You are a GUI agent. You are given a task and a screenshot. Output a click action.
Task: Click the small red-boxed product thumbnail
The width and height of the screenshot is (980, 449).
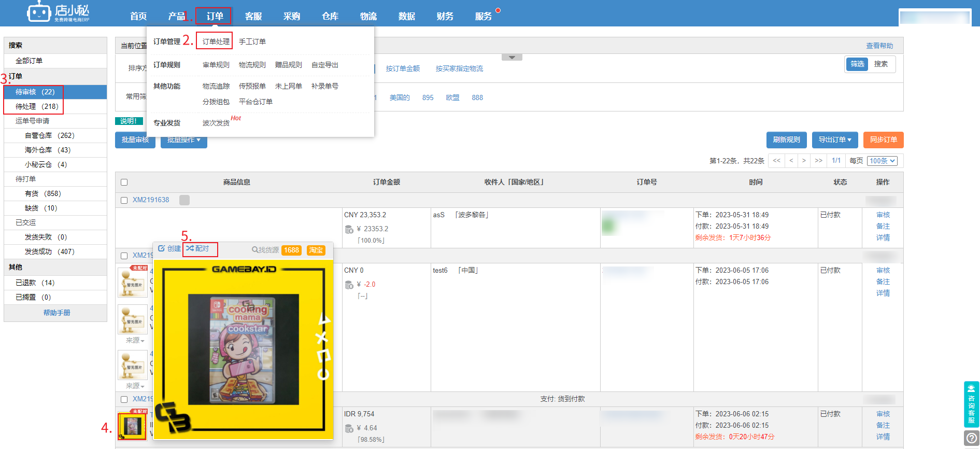[x=132, y=426]
